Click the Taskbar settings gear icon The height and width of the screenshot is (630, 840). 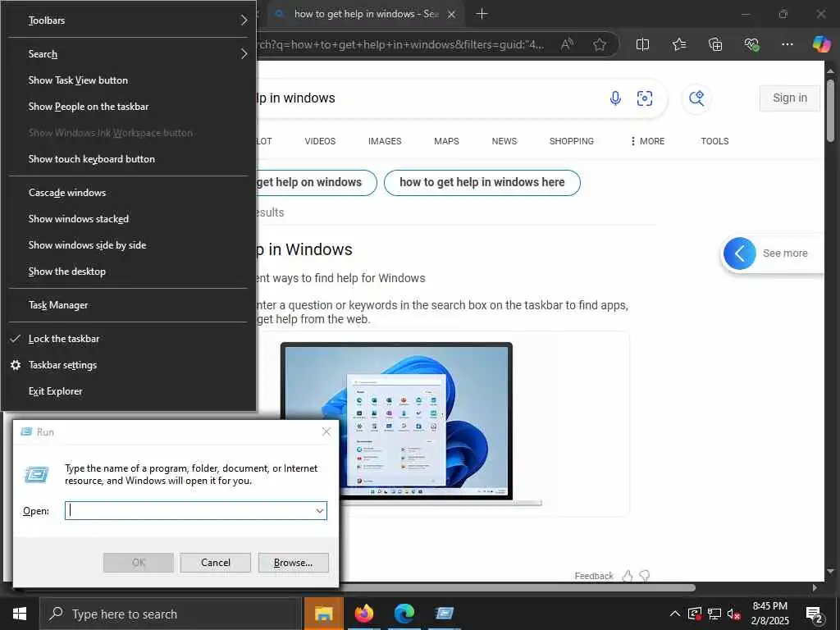pos(16,365)
